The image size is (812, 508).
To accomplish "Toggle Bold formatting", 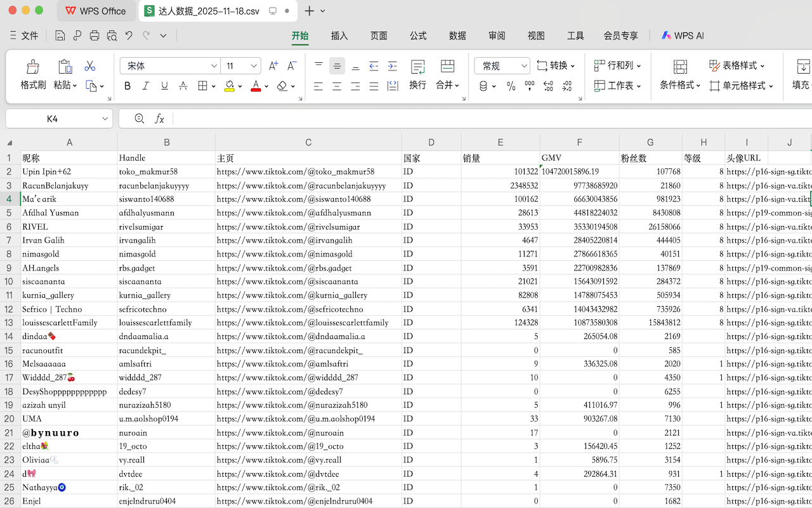I will coord(128,86).
